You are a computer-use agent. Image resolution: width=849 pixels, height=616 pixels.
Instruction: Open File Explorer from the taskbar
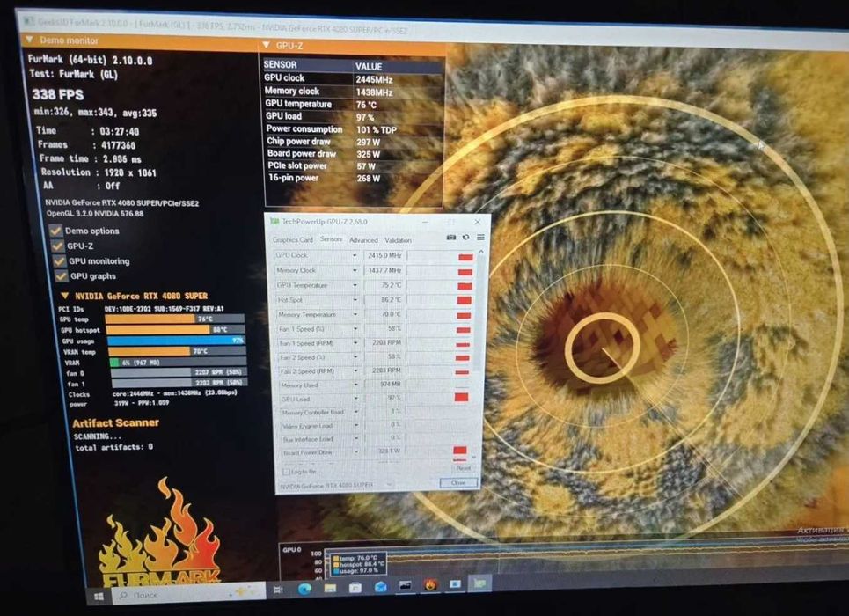(x=330, y=588)
